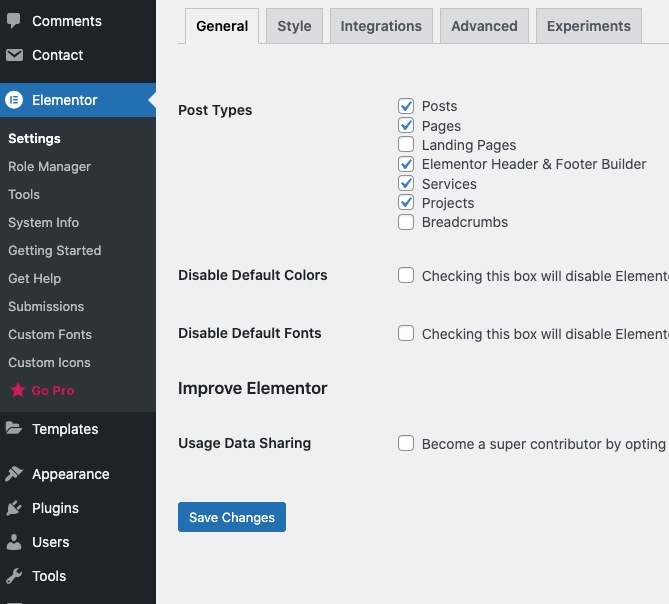
Task: Click the Plugins plug icon
Action: (14, 508)
